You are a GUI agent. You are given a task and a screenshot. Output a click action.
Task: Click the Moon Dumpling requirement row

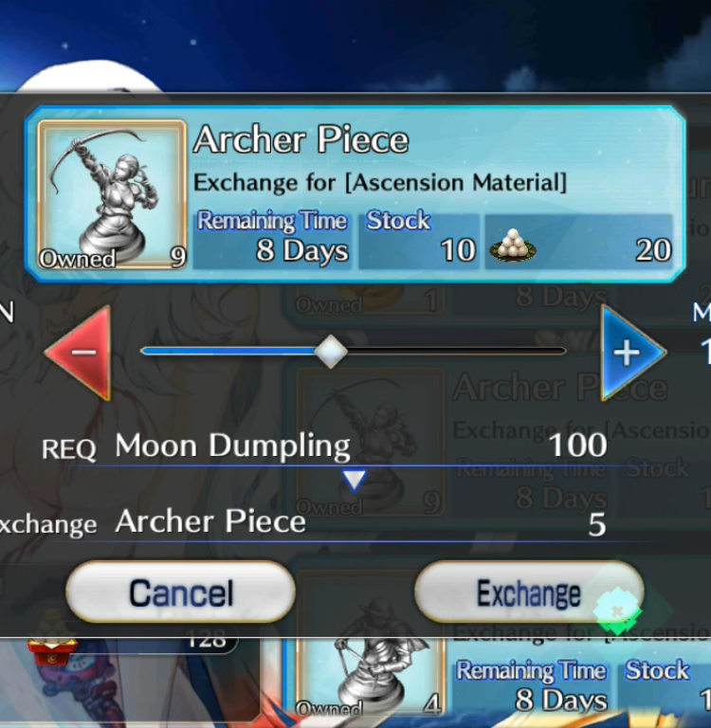click(325, 446)
